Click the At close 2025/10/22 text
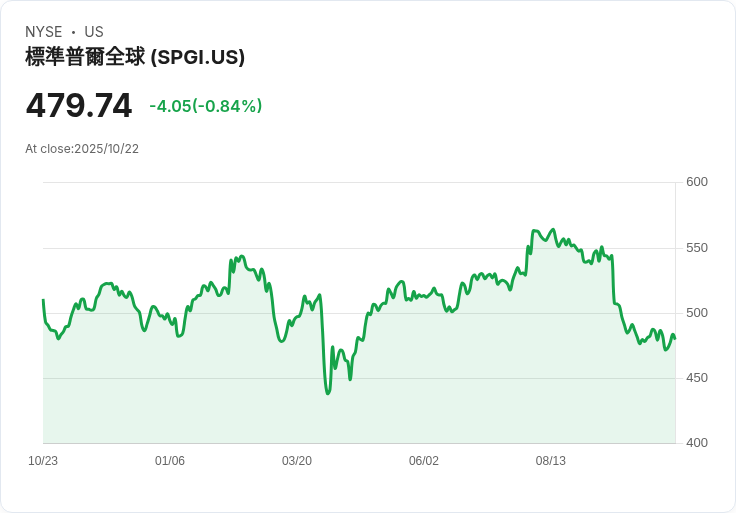 click(x=82, y=149)
